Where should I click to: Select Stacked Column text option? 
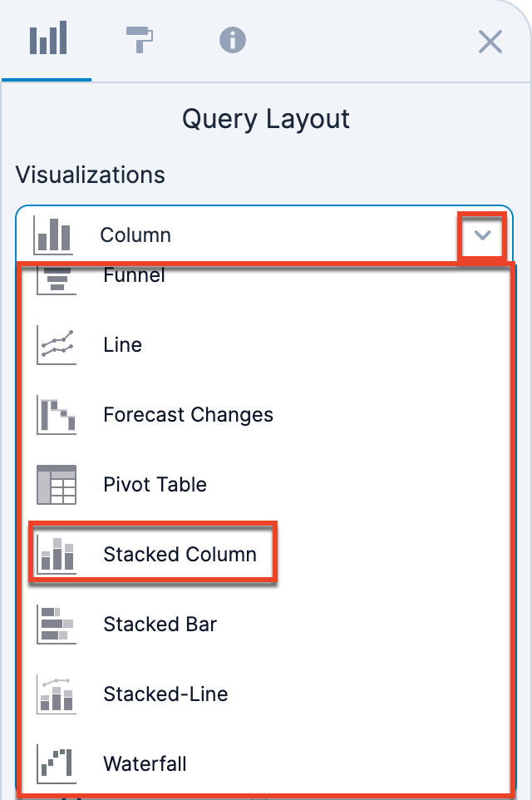pos(180,555)
